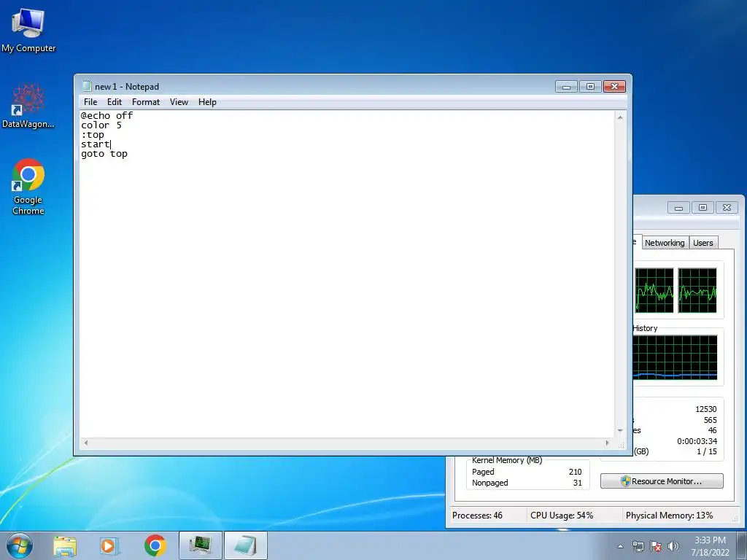The width and height of the screenshot is (747, 560).
Task: Open Notepad Help menu
Action: point(207,102)
